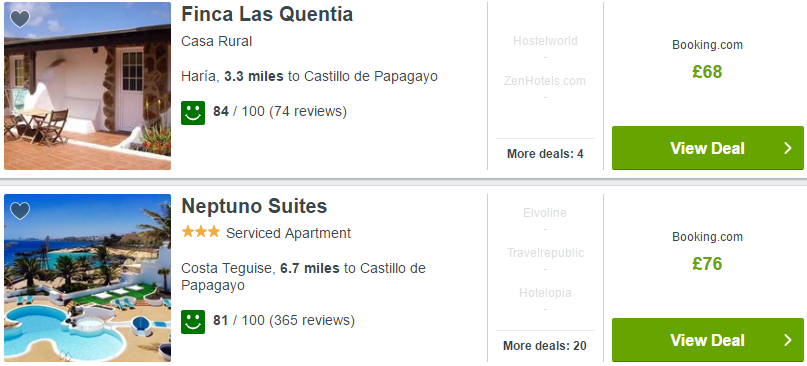Open Finca Las Quentia hotel title

(267, 14)
